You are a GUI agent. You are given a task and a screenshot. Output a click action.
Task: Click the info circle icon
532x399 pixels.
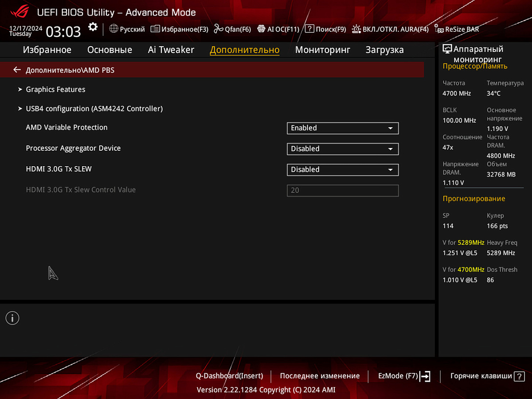click(x=12, y=318)
